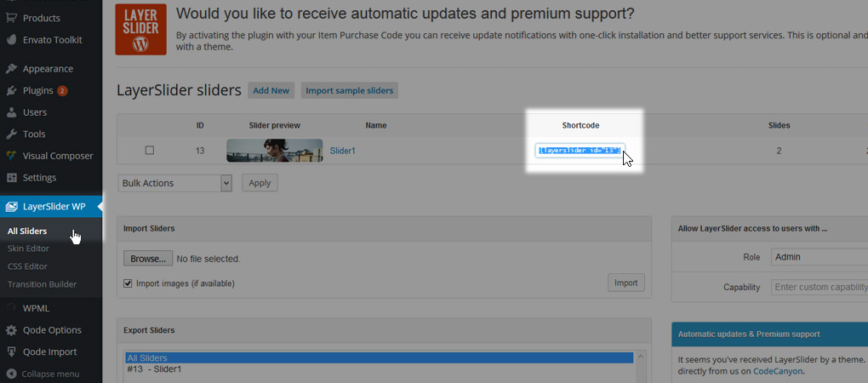Open the Slider1 name link
The height and width of the screenshot is (383, 868).
343,150
